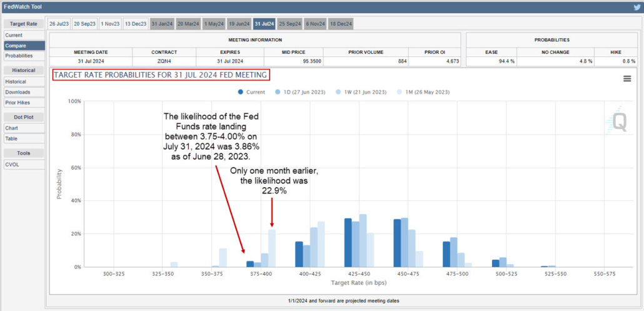Click the chart title for 31 Jul 2024 meeting
Viewport: 644px width, 311px height.
click(162, 75)
